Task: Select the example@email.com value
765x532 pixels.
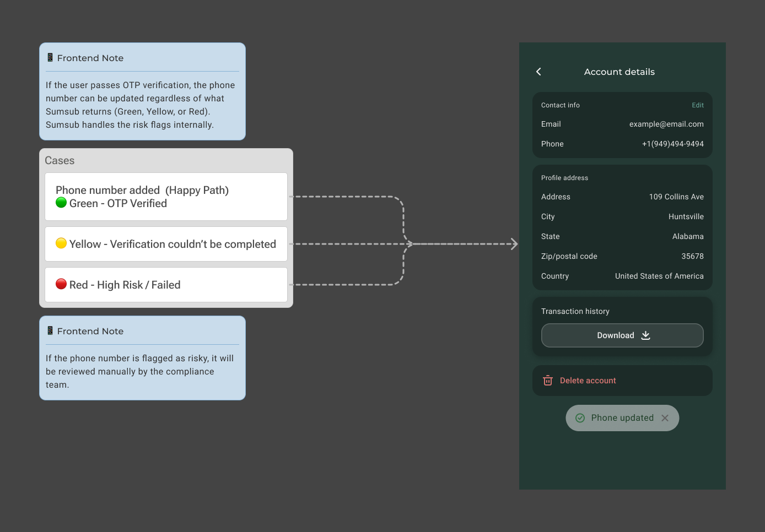Action: click(666, 124)
